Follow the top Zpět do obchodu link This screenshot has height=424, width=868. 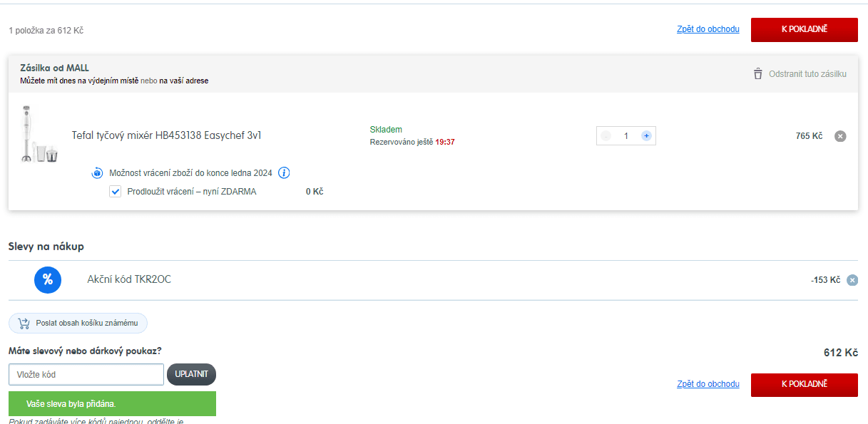[x=708, y=29]
